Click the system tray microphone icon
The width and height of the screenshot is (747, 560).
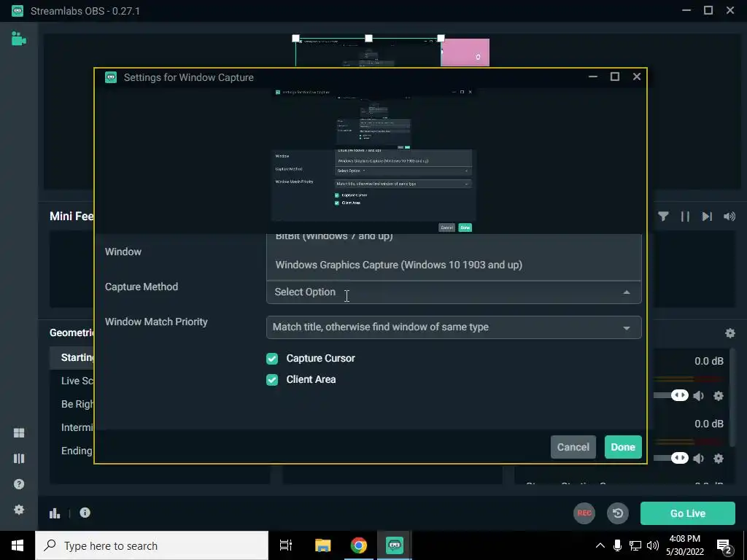tap(617, 545)
